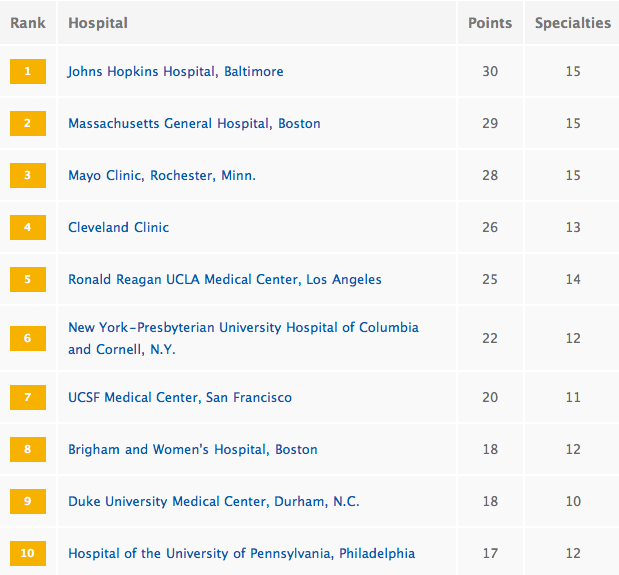
Task: Click Mayo Clinic, Rochester, Minn. link
Action: [162, 176]
